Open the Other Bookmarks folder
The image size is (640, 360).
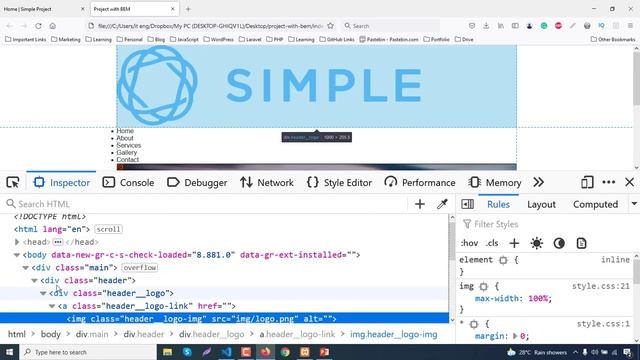[x=613, y=40]
